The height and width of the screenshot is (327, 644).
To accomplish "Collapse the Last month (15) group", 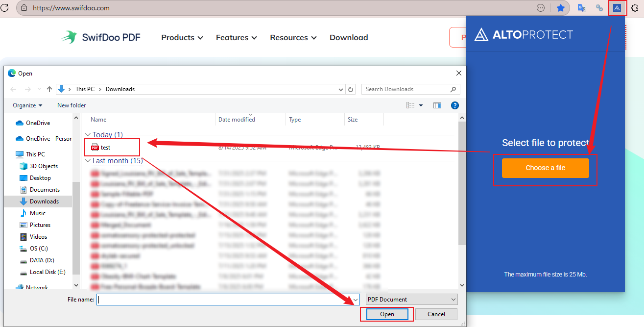I will [88, 161].
